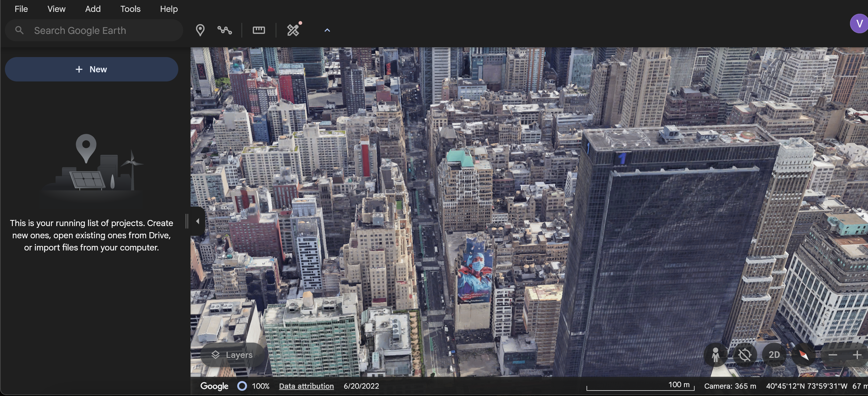Collapse the toolbar with the up chevron
The width and height of the screenshot is (868, 396).
tap(327, 30)
